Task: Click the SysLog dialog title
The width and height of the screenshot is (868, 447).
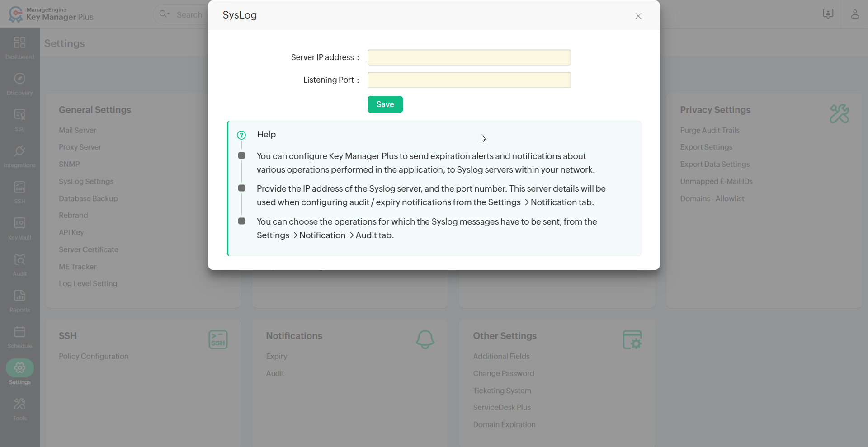Action: (x=240, y=15)
